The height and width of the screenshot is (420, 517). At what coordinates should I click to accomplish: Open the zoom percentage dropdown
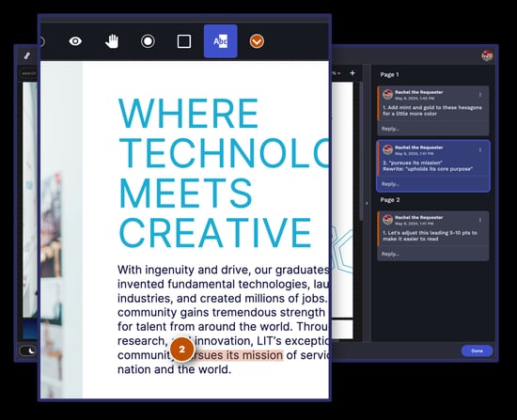[x=337, y=73]
